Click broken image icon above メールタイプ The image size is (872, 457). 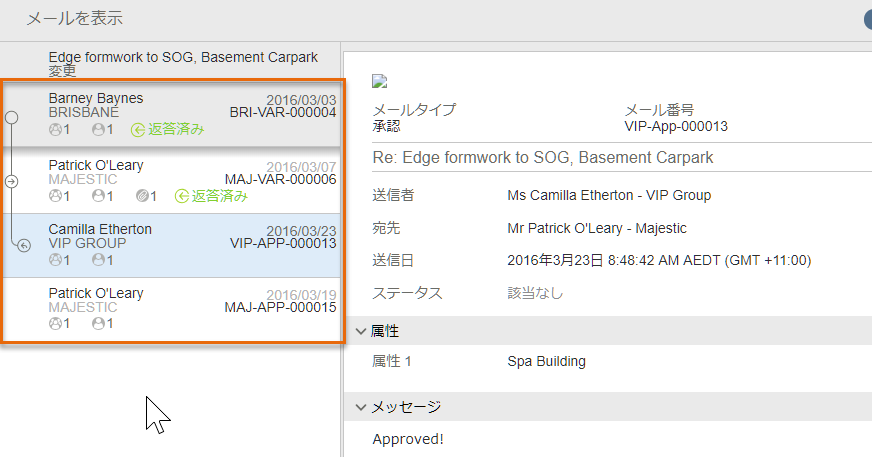(x=379, y=82)
